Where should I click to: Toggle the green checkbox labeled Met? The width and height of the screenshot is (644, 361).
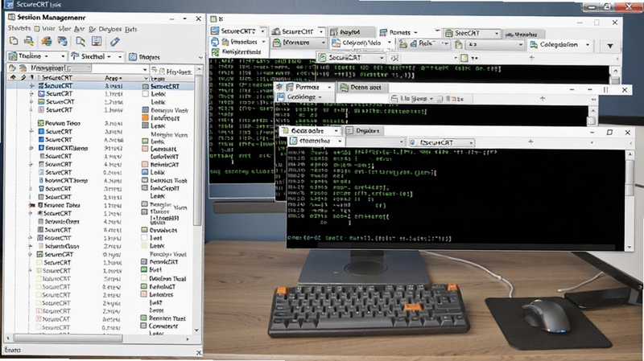point(144,269)
